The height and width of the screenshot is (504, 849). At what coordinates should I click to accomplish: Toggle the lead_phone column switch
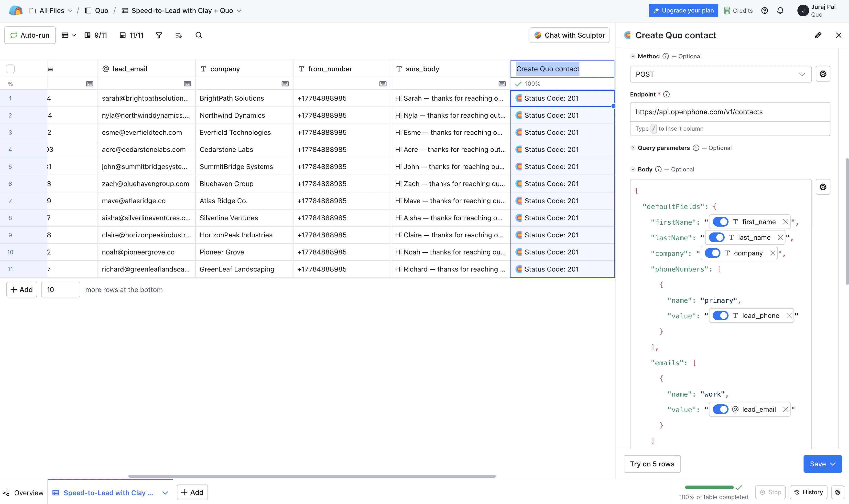pos(720,315)
